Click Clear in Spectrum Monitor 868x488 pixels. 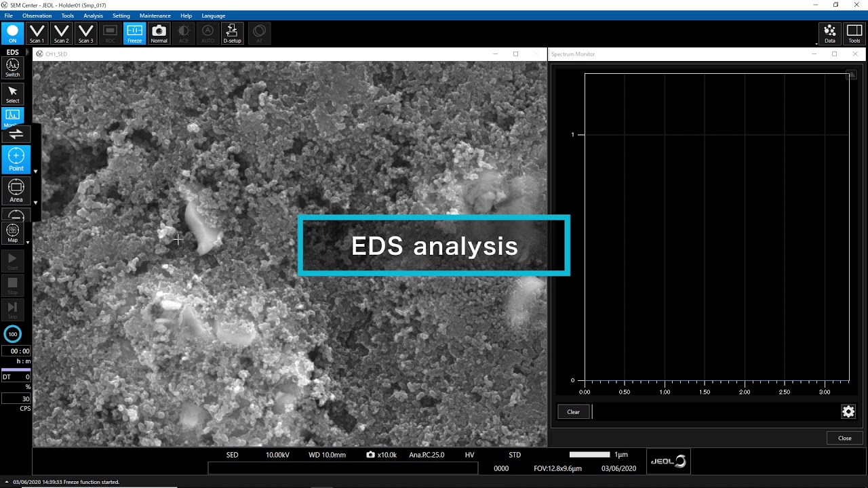[x=573, y=411]
